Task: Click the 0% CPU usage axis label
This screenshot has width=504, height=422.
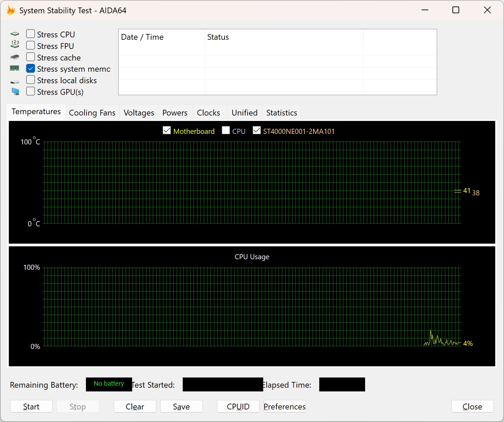Action: (x=35, y=347)
